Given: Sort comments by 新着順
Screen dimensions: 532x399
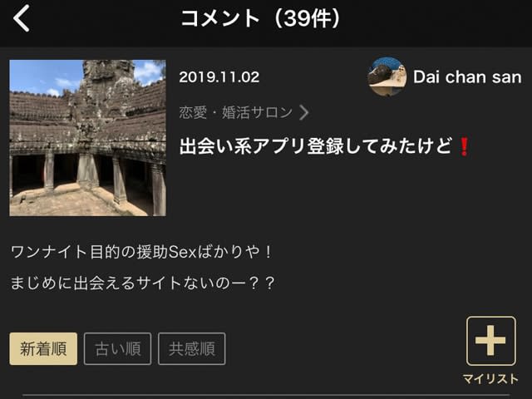Looking at the screenshot, I should coord(43,349).
